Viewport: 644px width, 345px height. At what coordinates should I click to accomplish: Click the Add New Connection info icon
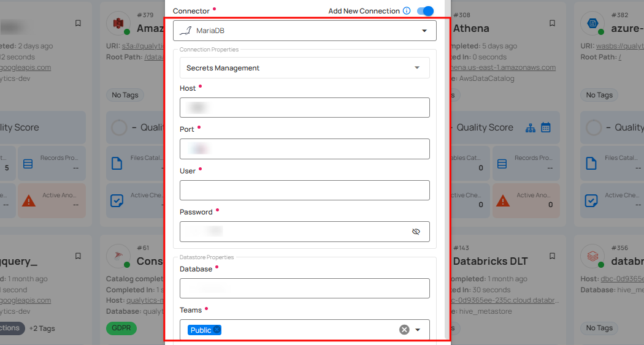click(x=407, y=11)
